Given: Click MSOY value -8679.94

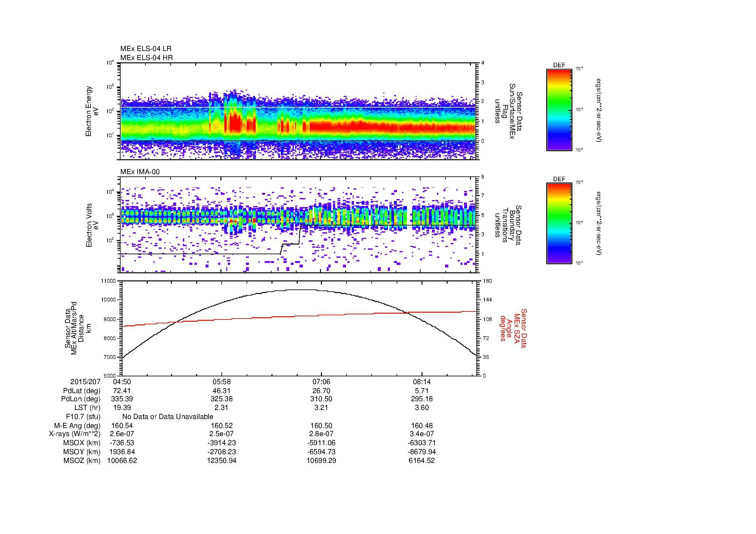Looking at the screenshot, I should 422,452.
